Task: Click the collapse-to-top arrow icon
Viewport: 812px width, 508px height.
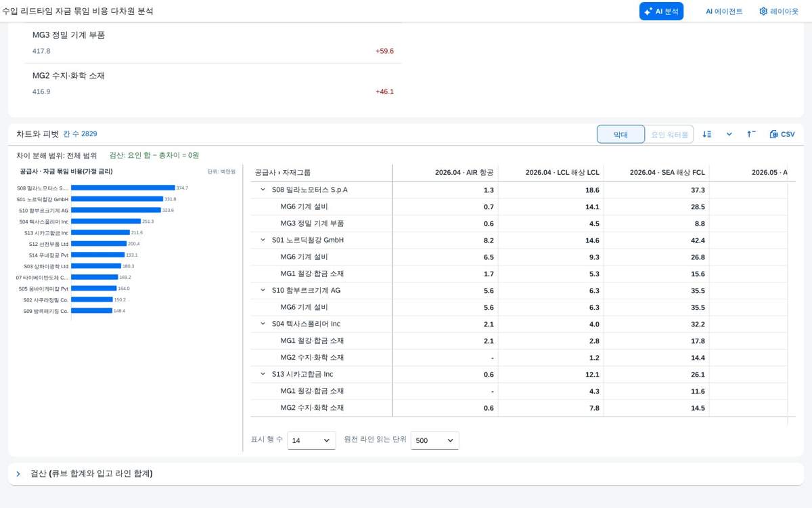Action: (x=751, y=134)
